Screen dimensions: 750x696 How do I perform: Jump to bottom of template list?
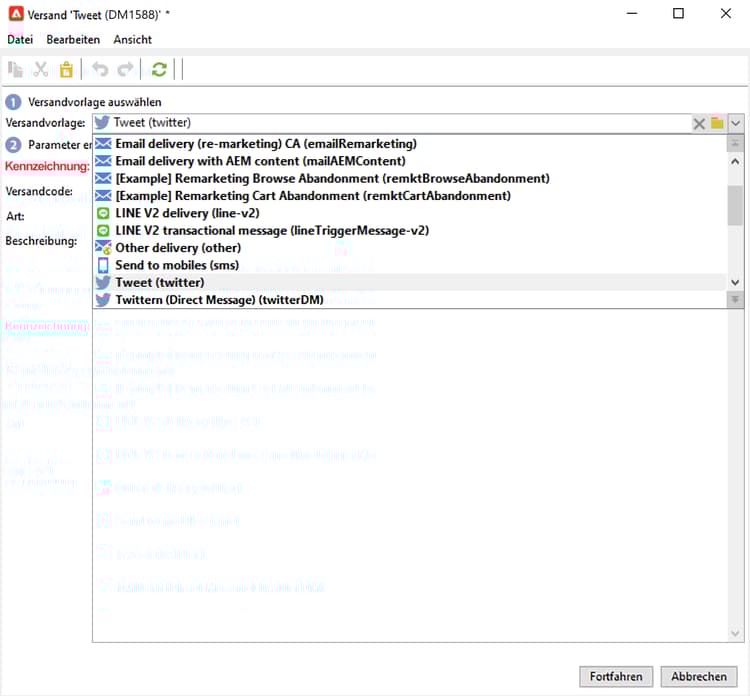point(735,300)
